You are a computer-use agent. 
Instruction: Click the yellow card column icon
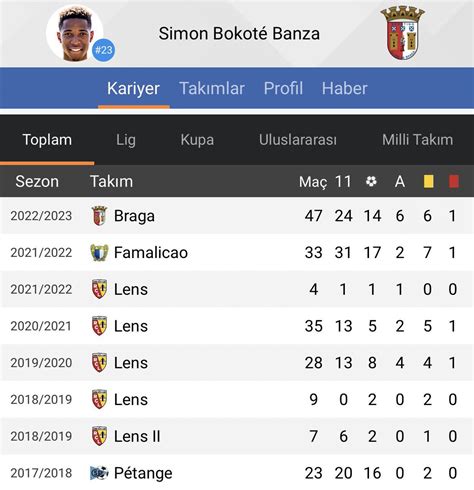[x=428, y=182]
